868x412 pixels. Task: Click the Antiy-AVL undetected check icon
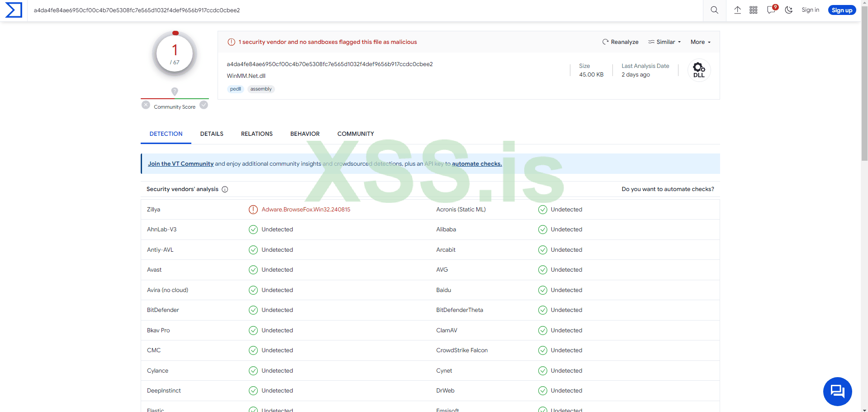pos(253,250)
